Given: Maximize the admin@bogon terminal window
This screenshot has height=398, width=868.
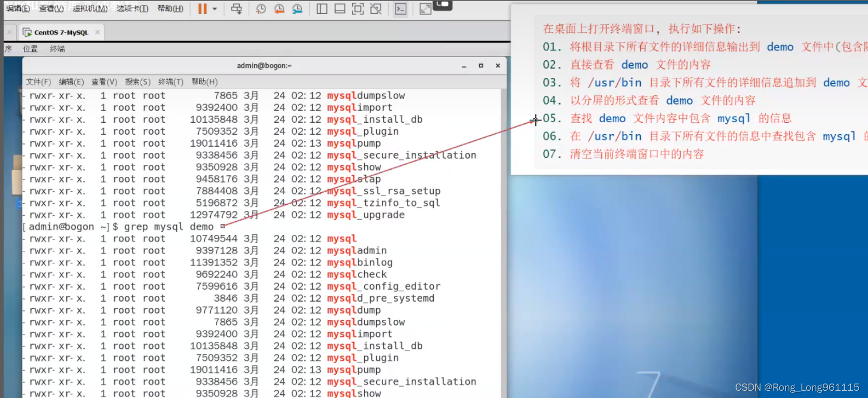Looking at the screenshot, I should [481, 66].
